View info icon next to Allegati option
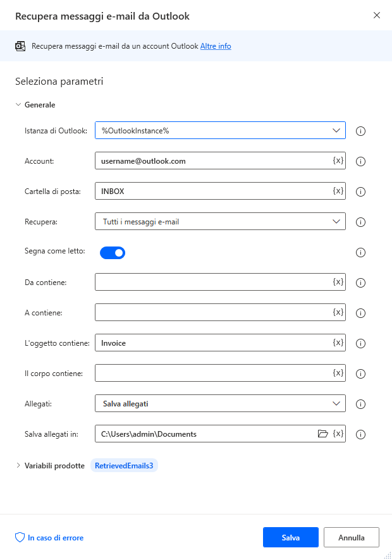Viewport: 392px width, 560px height. point(360,404)
